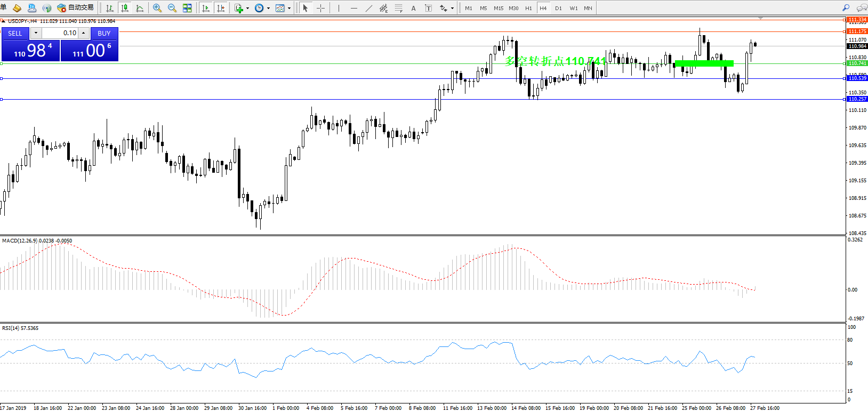The height and width of the screenshot is (412, 868).
Task: Select the crosshair cursor tool
Action: pyautogui.click(x=320, y=8)
